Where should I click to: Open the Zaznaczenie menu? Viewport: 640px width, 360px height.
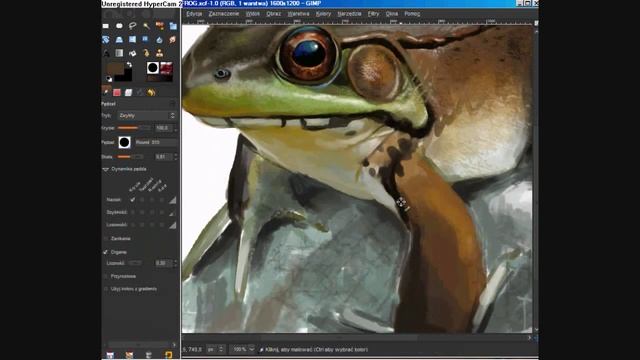click(224, 14)
